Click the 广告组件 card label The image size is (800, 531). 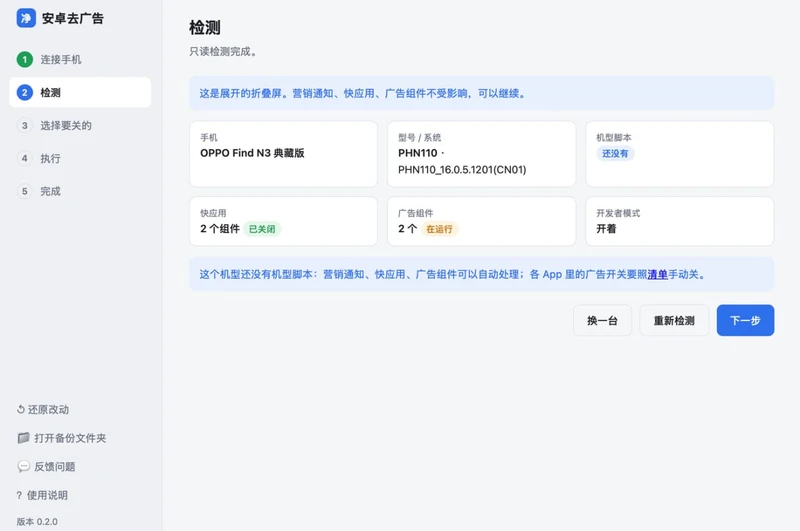[415, 213]
